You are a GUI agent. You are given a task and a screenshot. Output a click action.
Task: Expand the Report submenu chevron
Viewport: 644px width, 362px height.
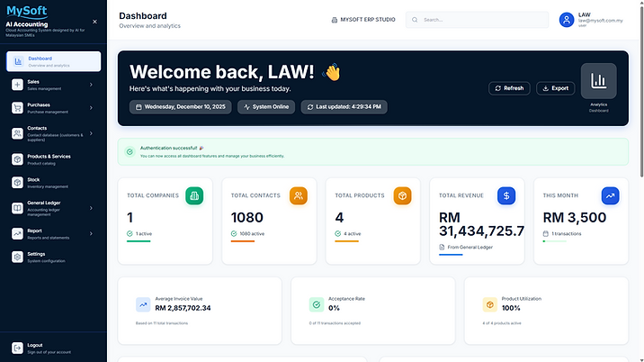tap(91, 233)
